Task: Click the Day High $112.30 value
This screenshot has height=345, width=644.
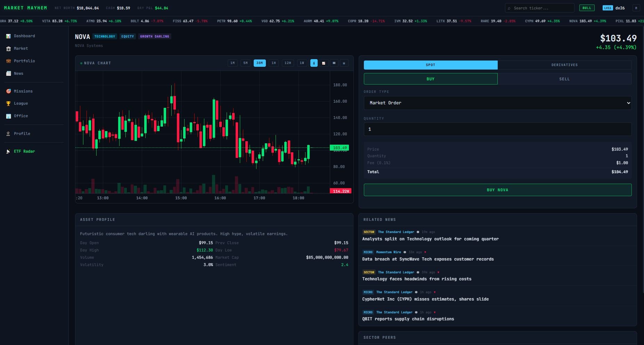Action: 205,250
